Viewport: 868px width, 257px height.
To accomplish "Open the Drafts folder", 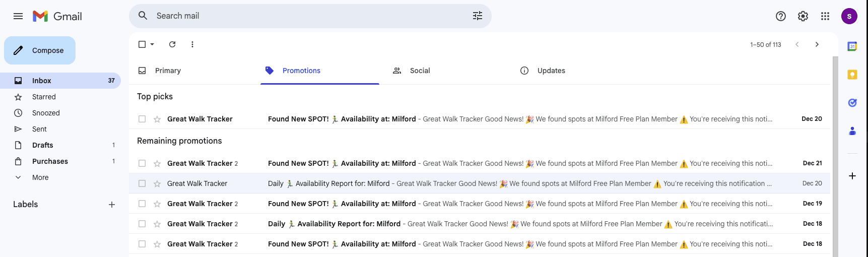I will pos(60,145).
